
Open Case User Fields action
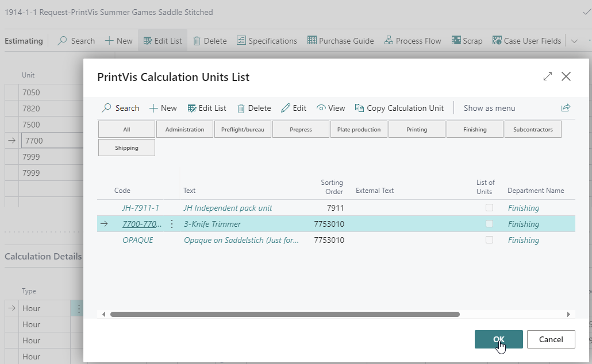(526, 41)
